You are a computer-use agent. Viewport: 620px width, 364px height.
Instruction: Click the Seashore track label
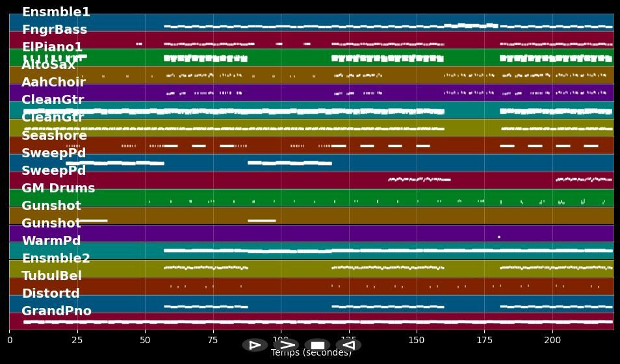[x=54, y=136]
